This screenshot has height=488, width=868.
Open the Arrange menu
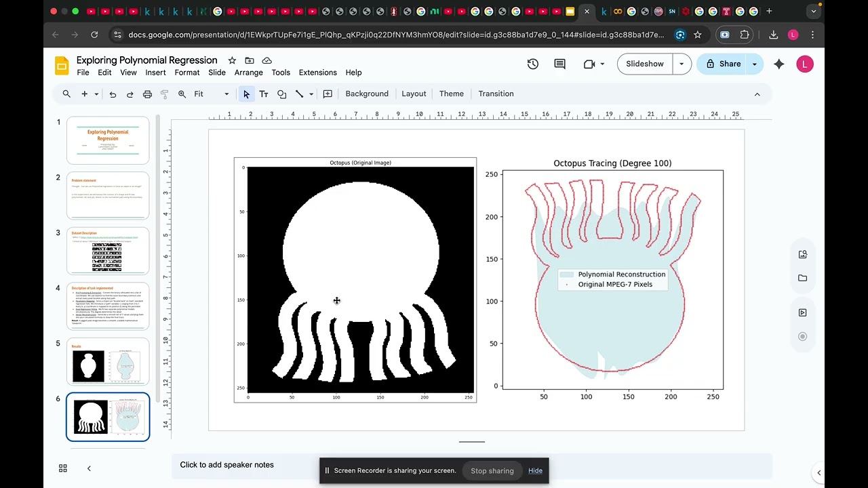tap(249, 73)
